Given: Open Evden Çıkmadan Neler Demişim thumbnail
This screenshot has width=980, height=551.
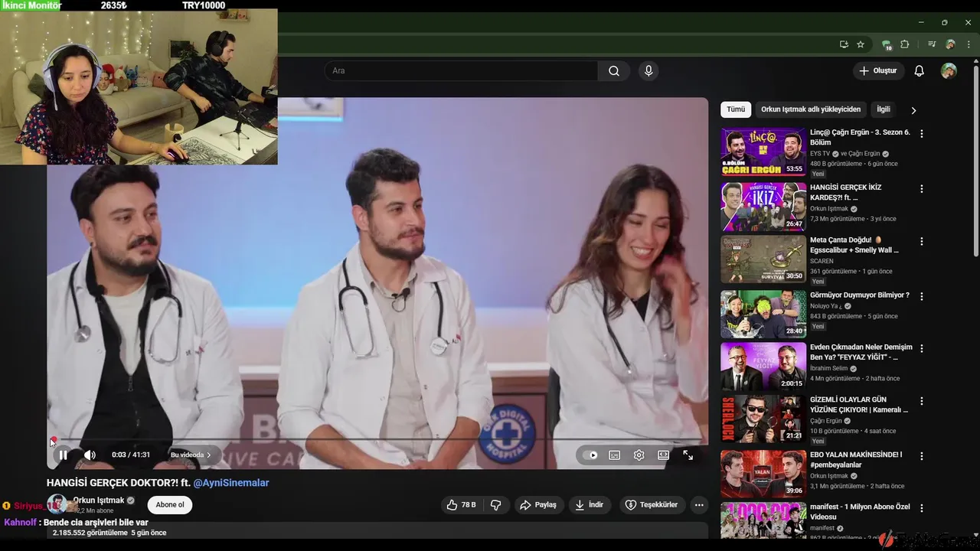Looking at the screenshot, I should 763,366.
